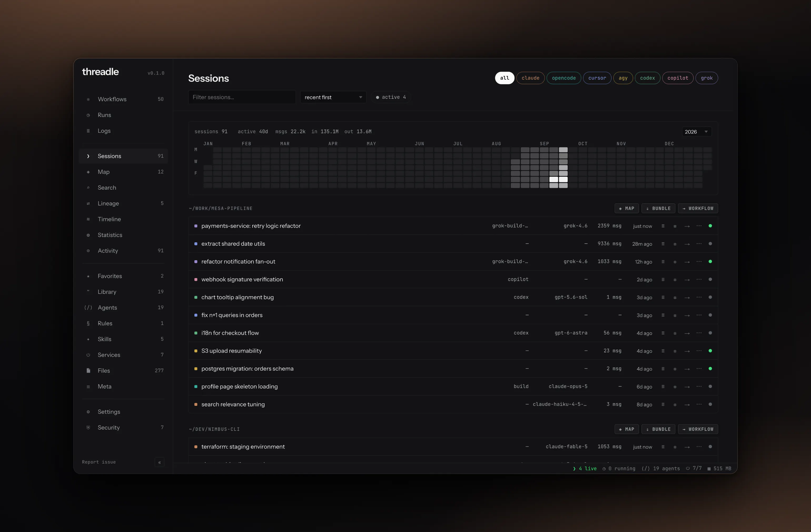
Task: Click the Skills icon in the sidebar
Action: point(88,339)
